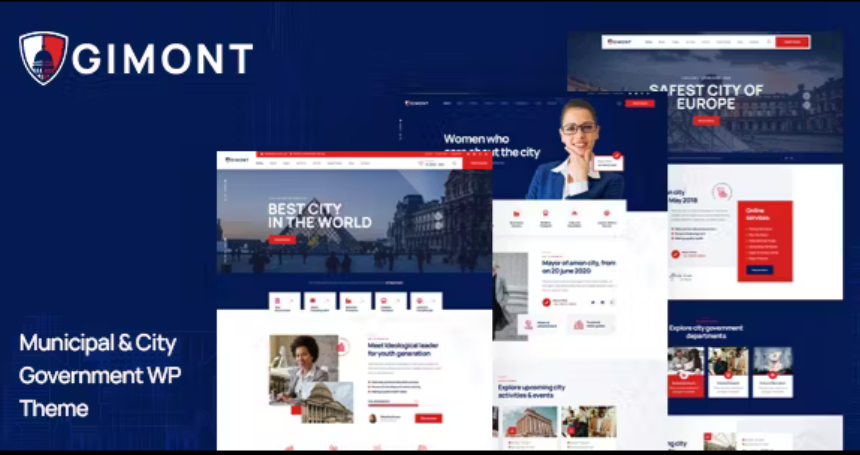Click left info card below Mayor section
This screenshot has height=455, width=860.
point(540,325)
